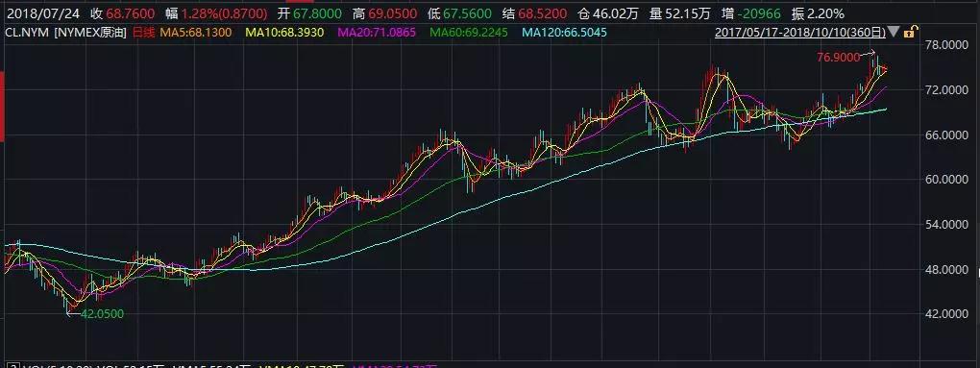Click the [NYMEX原油] contract name
980x368 pixels.
(x=89, y=33)
